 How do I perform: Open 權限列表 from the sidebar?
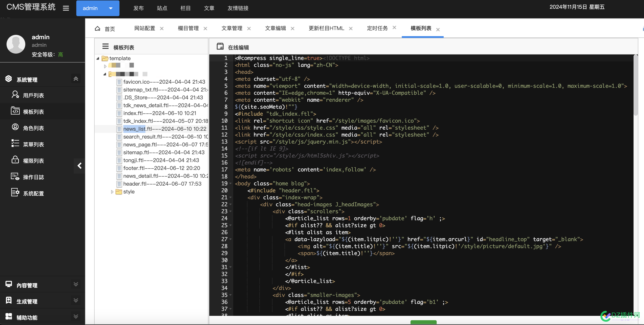[33, 161]
